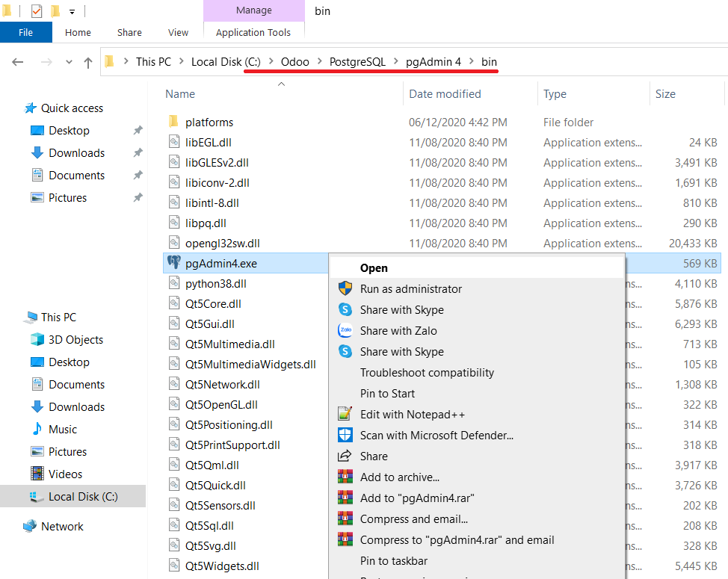
Task: Click the Up one level arrow
Action: (x=88, y=62)
